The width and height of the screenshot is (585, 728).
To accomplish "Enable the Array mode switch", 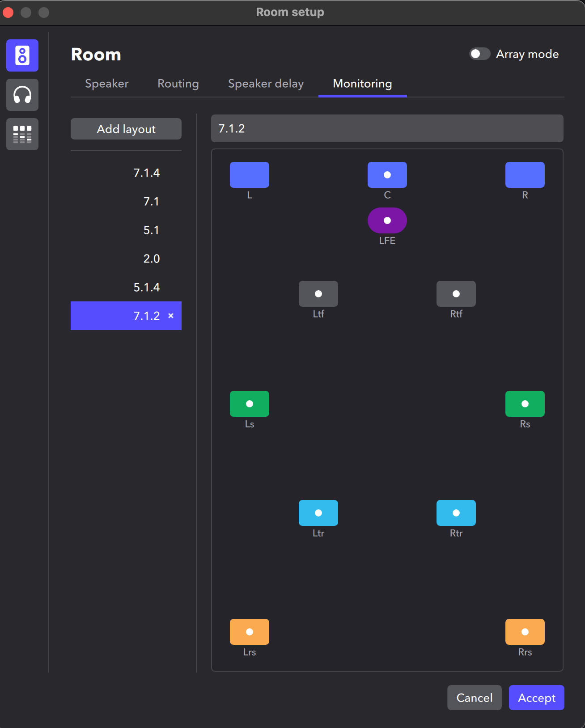I will 479,54.
